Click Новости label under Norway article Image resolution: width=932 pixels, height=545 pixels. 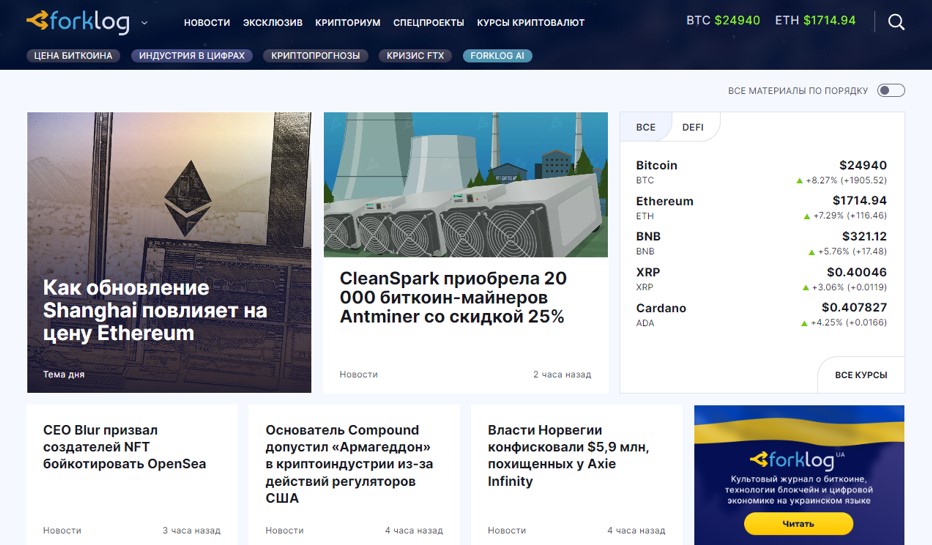506,530
